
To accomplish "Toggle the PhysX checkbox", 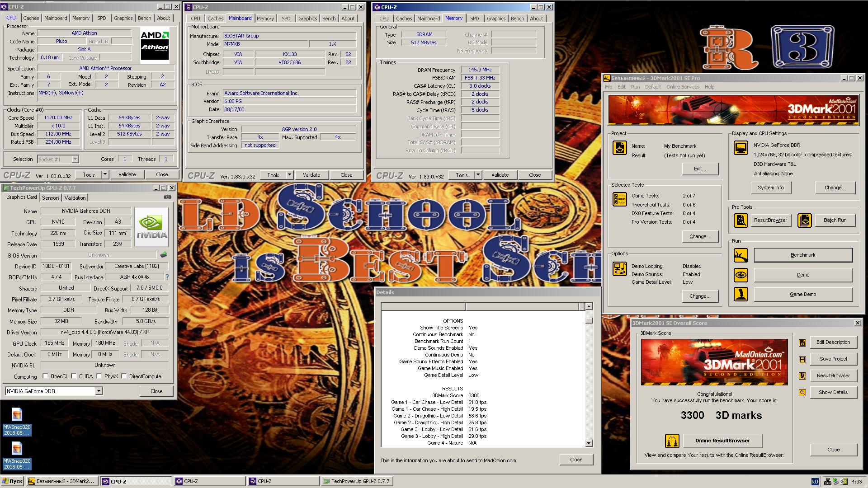I will click(99, 376).
